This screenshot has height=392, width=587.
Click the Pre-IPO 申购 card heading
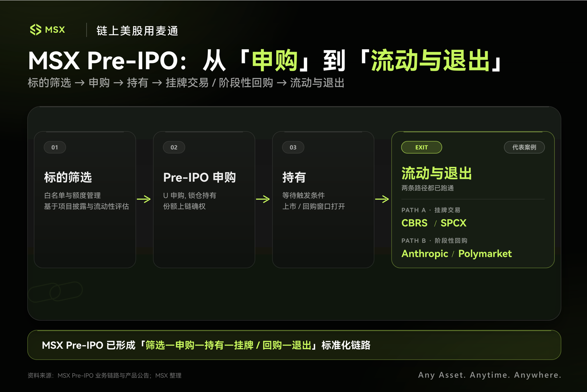click(199, 177)
